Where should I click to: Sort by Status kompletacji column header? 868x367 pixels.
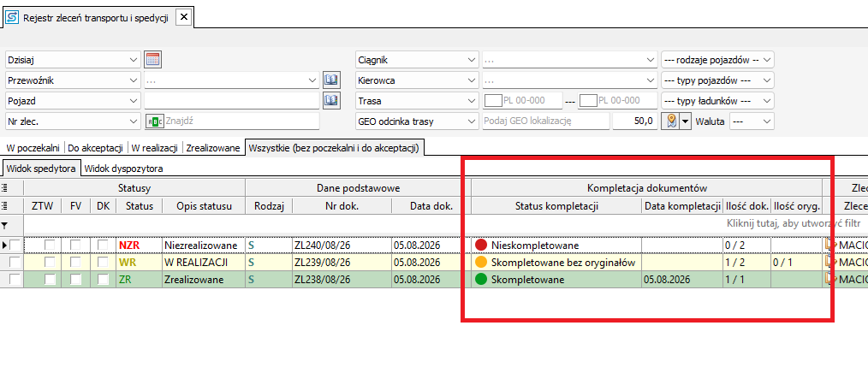click(x=557, y=206)
